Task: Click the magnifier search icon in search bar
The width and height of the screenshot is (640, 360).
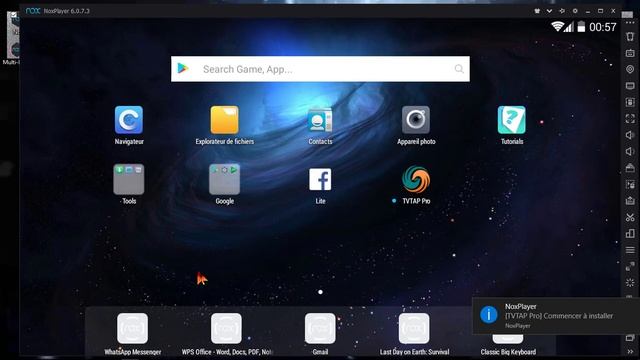Action: (459, 69)
